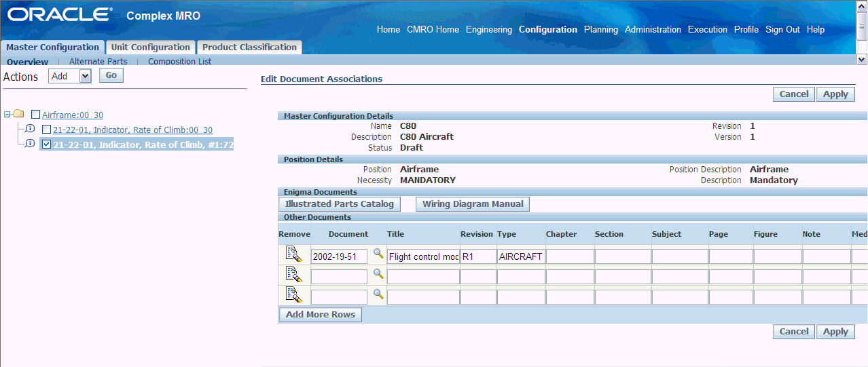The height and width of the screenshot is (367, 868).
Task: Click the Page field in first row
Action: click(x=731, y=256)
